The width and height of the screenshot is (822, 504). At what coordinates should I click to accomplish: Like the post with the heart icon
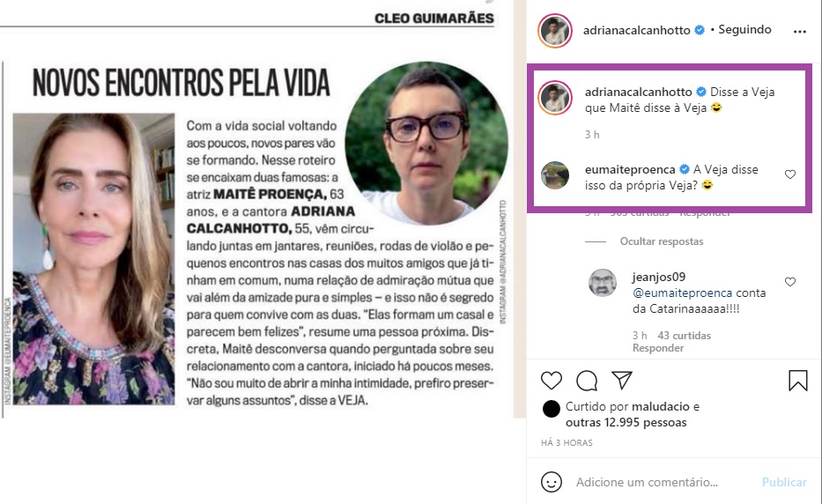point(551,381)
